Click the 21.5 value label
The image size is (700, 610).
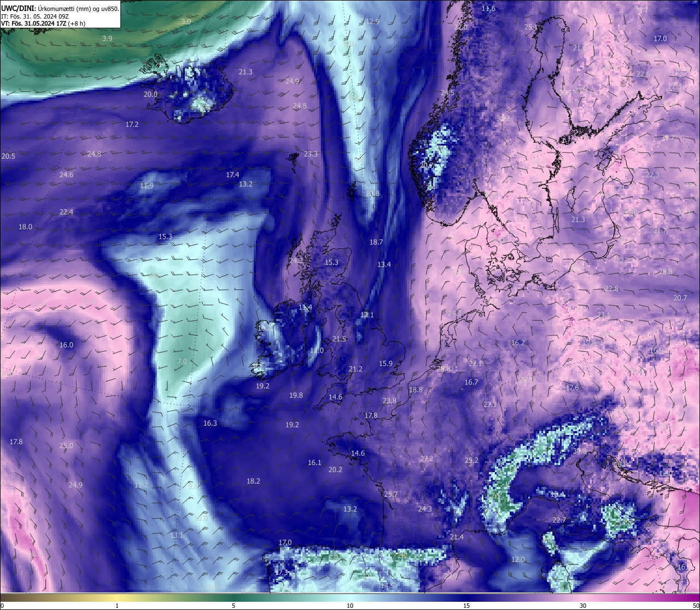pos(339,339)
